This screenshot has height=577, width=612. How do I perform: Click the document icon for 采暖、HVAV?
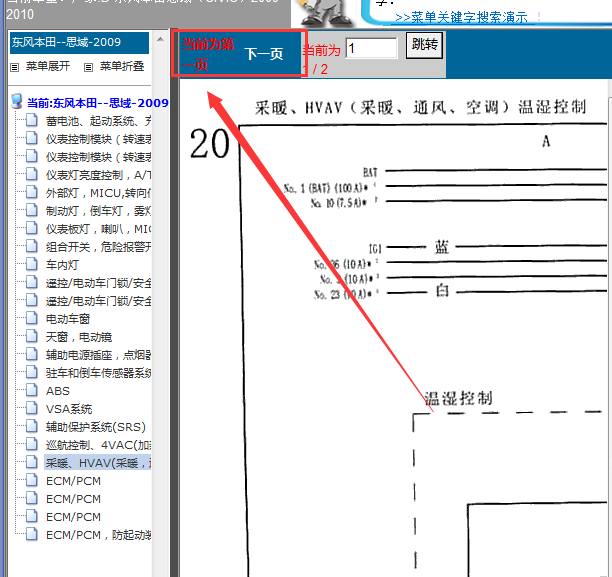pyautogui.click(x=32, y=461)
